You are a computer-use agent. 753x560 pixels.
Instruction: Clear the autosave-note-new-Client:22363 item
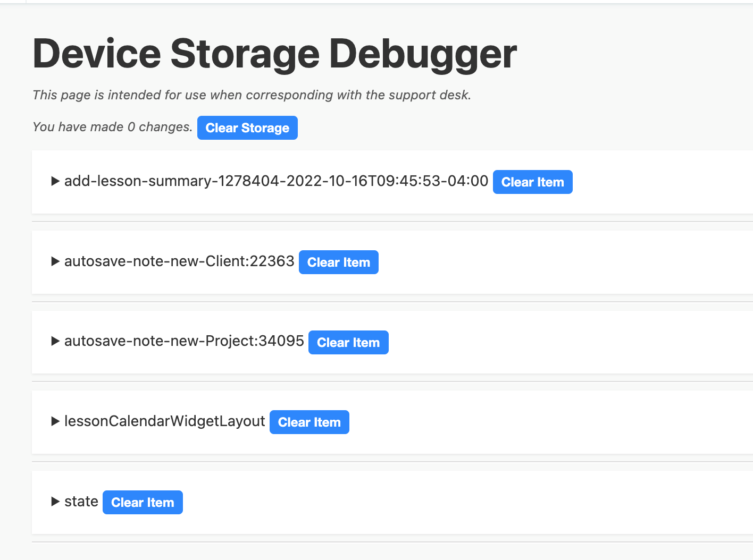(x=338, y=262)
